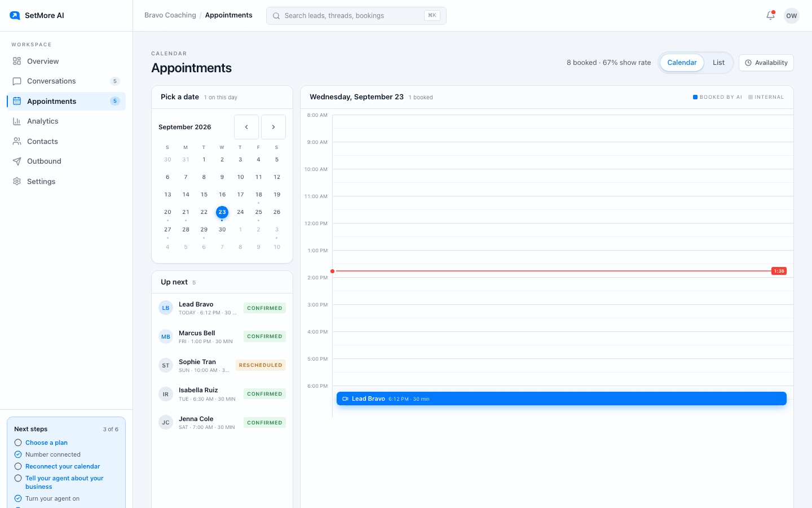Click the SetMore AI logo icon
The image size is (812, 508).
[x=15, y=15]
